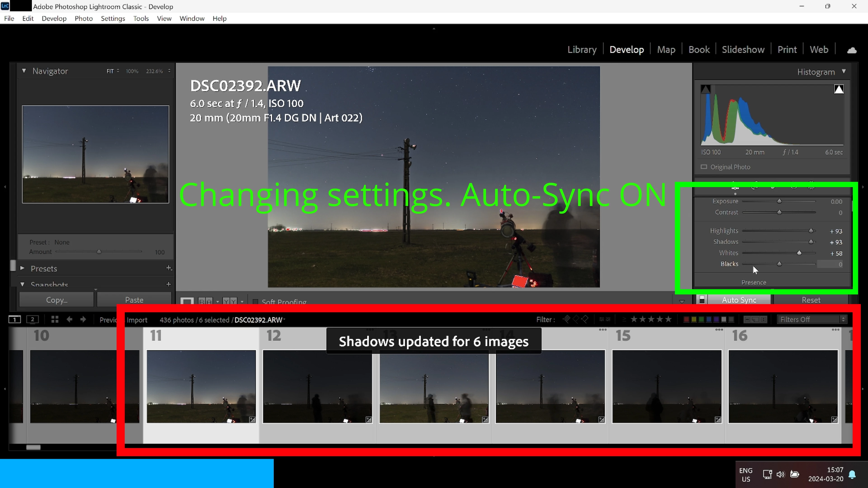Open grid view from filmstrip toolbar

pyautogui.click(x=54, y=319)
